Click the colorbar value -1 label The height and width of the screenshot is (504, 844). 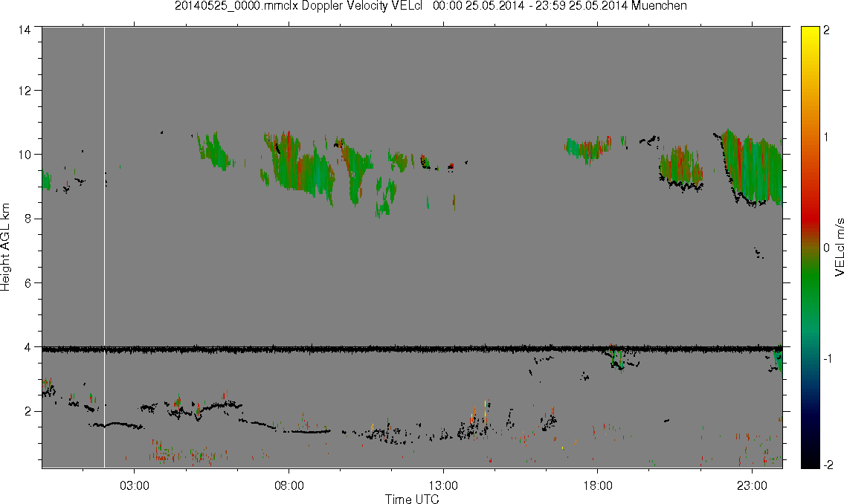pyautogui.click(x=828, y=359)
